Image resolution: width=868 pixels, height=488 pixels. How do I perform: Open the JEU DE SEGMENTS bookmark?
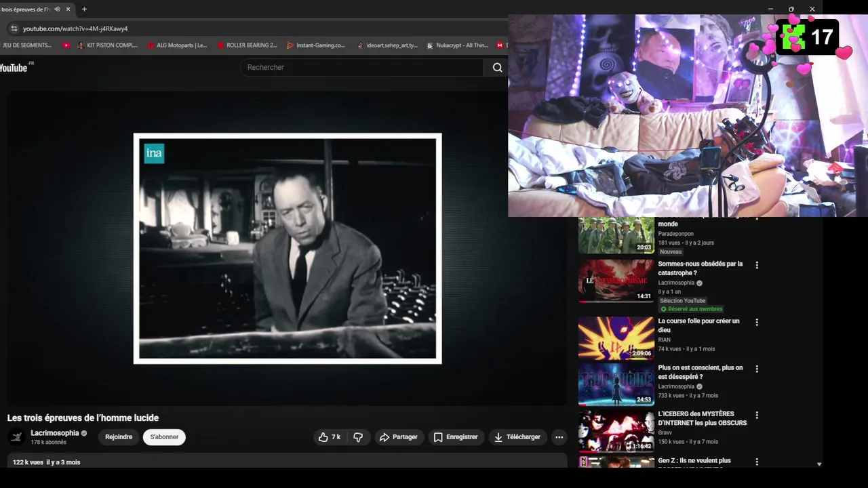pos(27,45)
